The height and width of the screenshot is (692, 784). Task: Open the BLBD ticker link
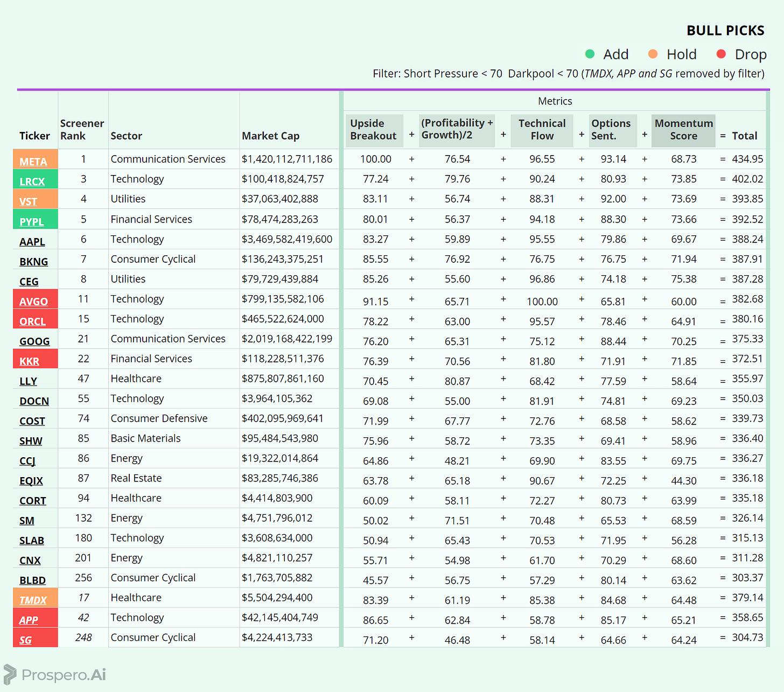tap(32, 581)
